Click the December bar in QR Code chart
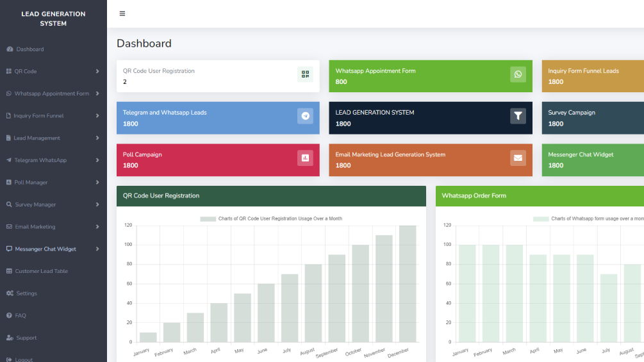 coord(408,284)
